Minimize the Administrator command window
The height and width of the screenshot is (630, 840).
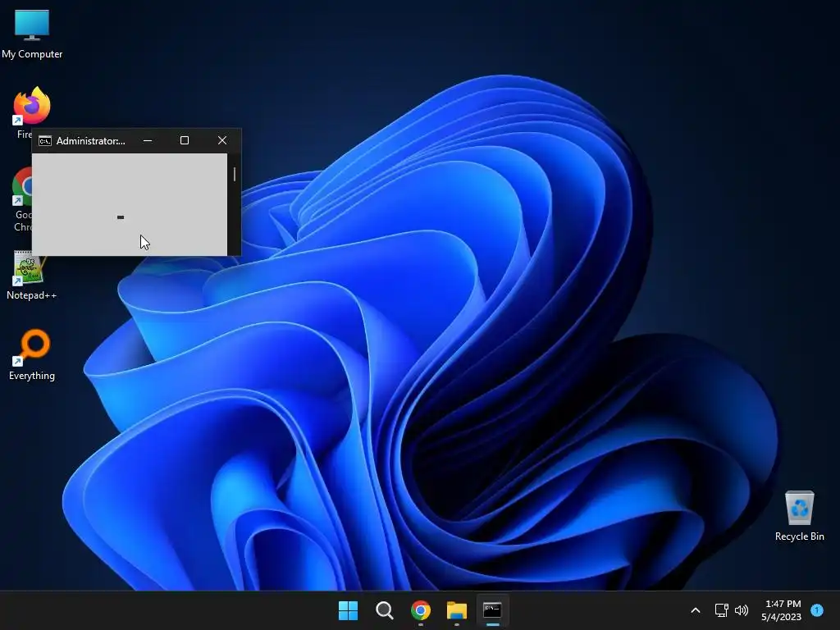(x=148, y=140)
